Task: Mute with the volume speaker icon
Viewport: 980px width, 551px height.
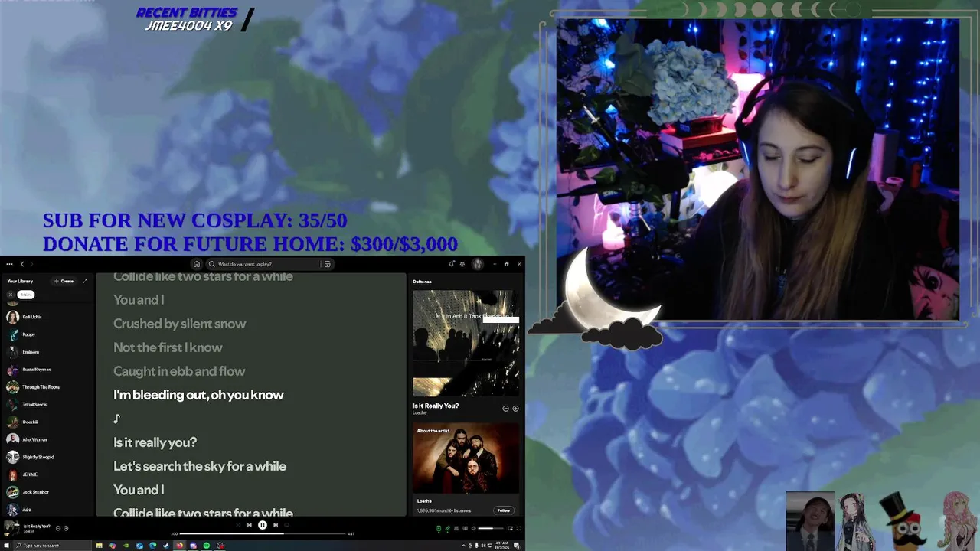Action: 473,528
